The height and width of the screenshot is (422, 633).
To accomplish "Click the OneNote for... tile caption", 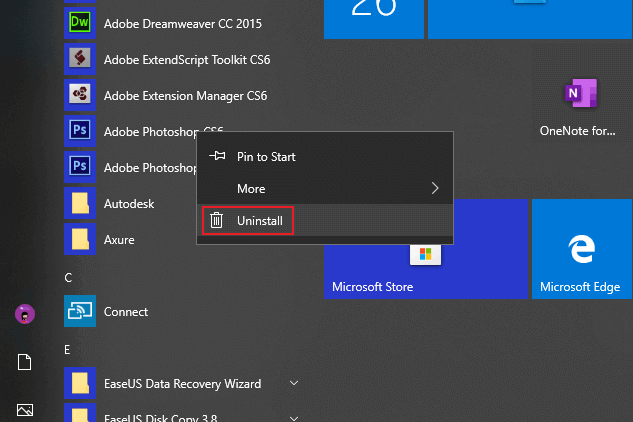I will click(x=577, y=131).
